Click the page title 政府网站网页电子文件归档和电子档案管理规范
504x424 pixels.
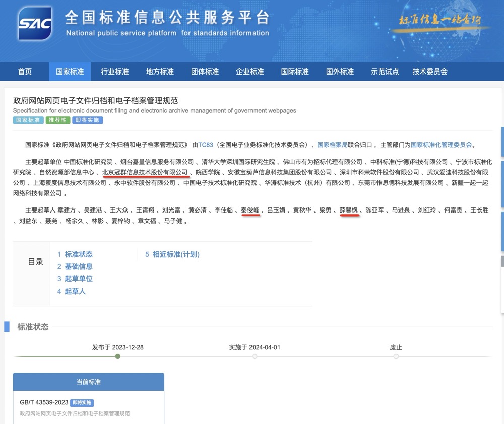[x=95, y=101]
